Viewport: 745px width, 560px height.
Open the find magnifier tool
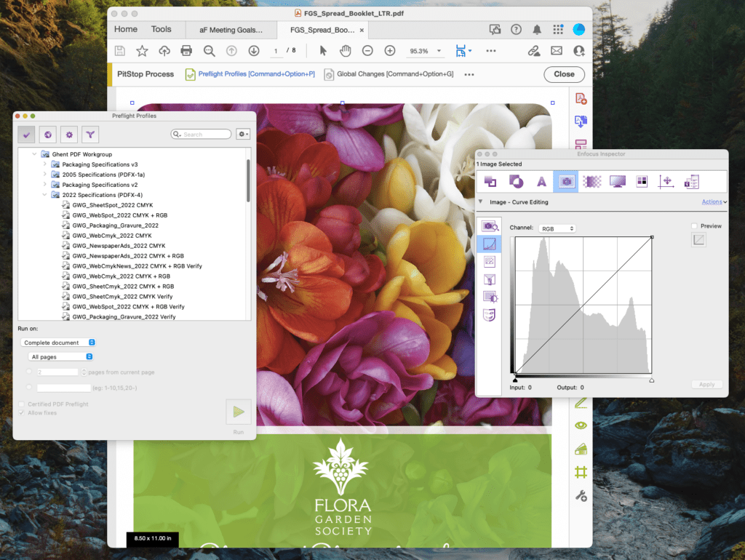click(209, 51)
